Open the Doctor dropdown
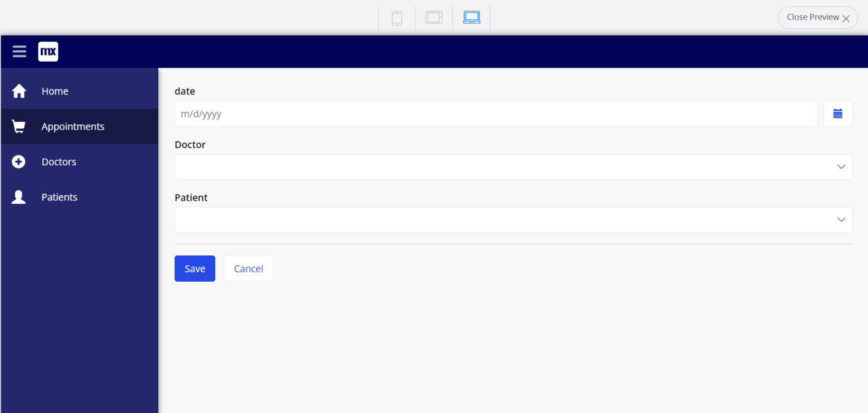 click(513, 166)
